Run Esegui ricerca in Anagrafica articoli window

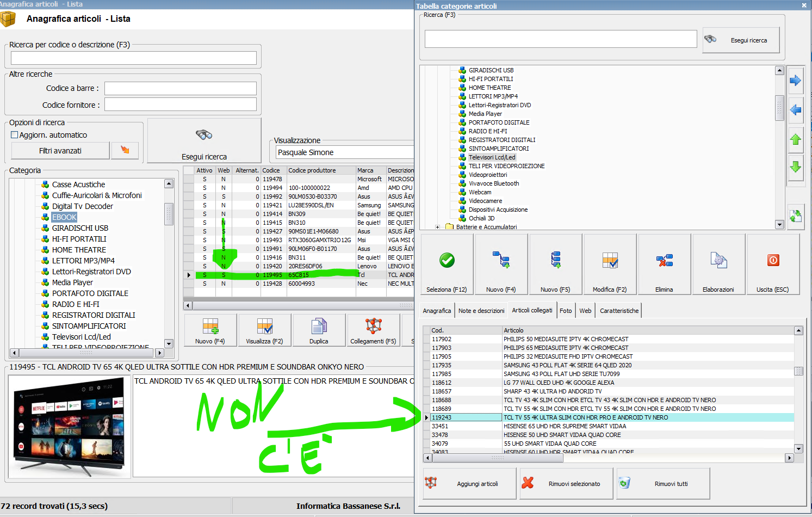[x=204, y=140]
